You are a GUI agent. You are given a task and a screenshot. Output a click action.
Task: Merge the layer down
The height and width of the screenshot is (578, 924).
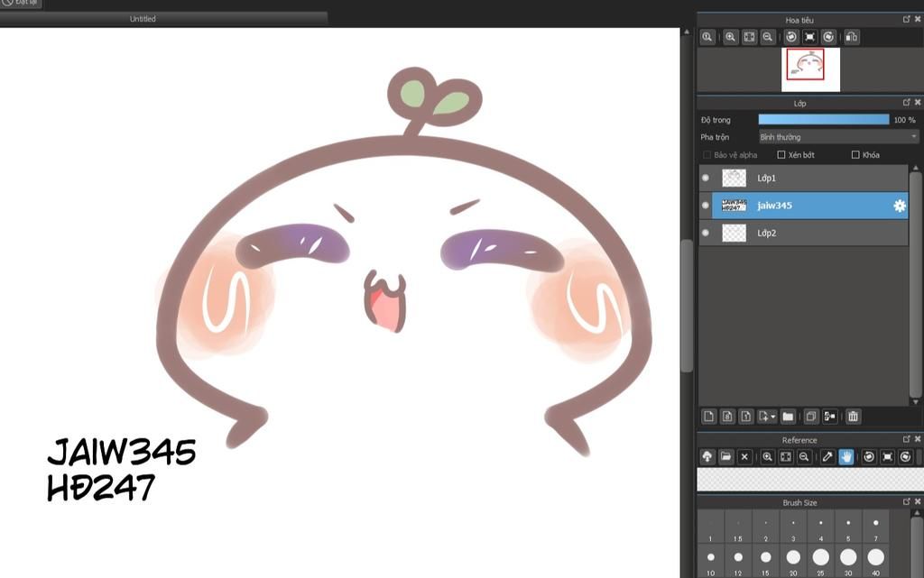(830, 417)
